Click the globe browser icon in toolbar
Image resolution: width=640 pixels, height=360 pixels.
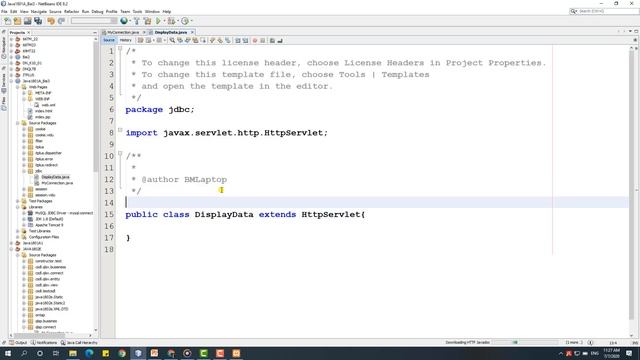click(x=124, y=21)
